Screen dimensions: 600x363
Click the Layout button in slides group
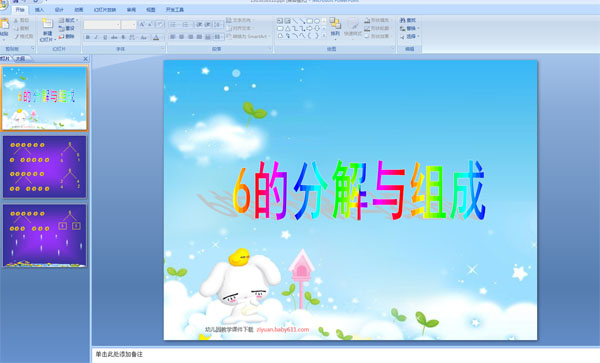(68, 20)
